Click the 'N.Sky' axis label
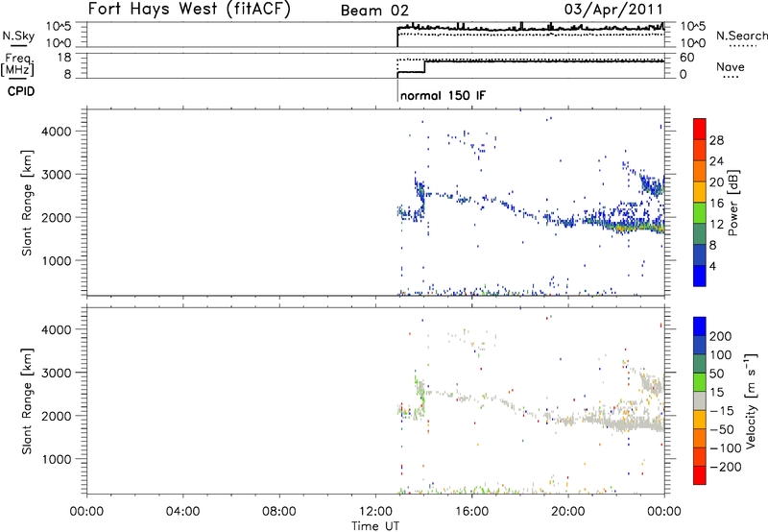 click(18, 36)
